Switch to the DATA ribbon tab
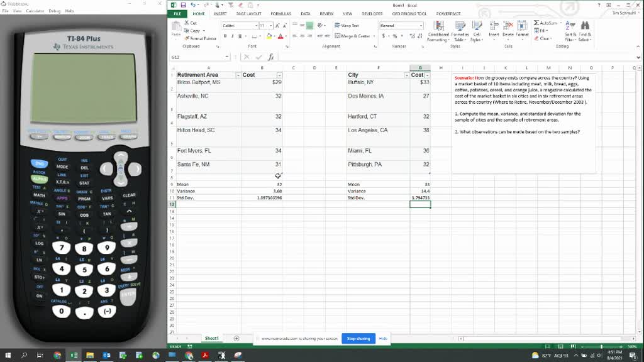Screen dimensions: 644x362 pyautogui.click(x=305, y=14)
